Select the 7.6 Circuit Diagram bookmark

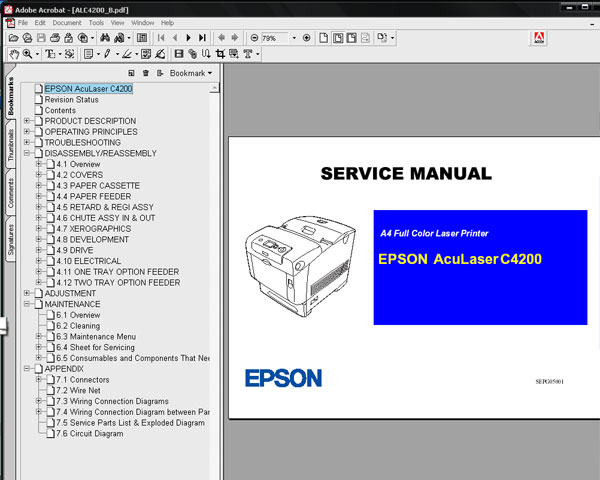coord(90,434)
